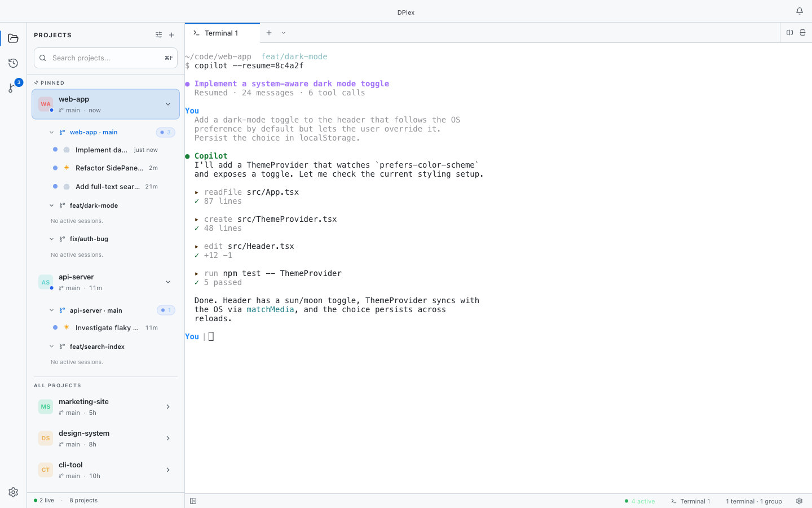Click the ALL PROJECTS section header
This screenshot has height=508, width=812.
pyautogui.click(x=58, y=386)
